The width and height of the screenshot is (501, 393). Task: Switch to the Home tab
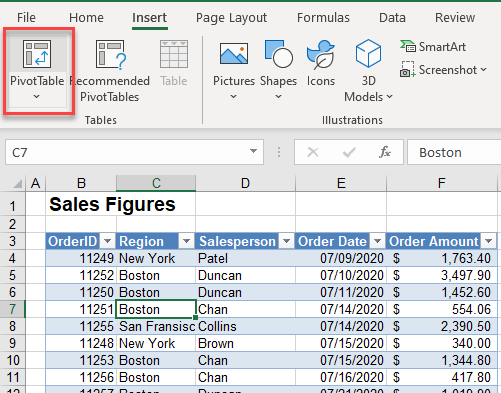point(86,18)
